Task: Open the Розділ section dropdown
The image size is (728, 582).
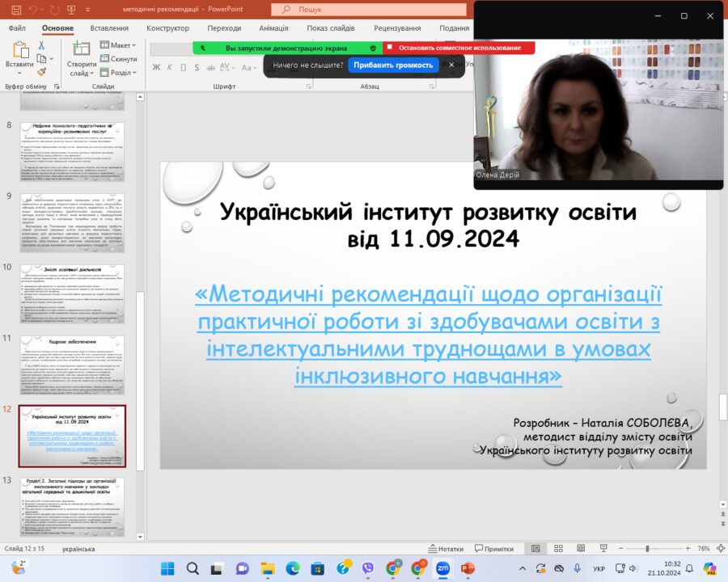Action: point(118,73)
